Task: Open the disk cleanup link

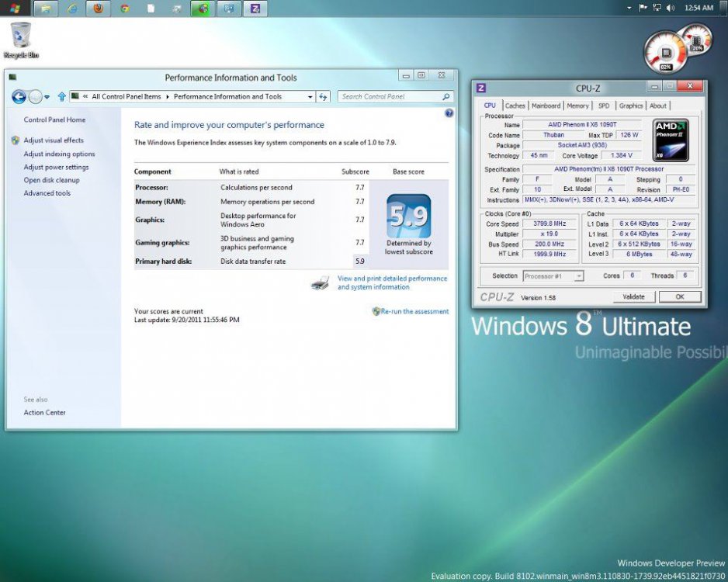Action: point(51,180)
